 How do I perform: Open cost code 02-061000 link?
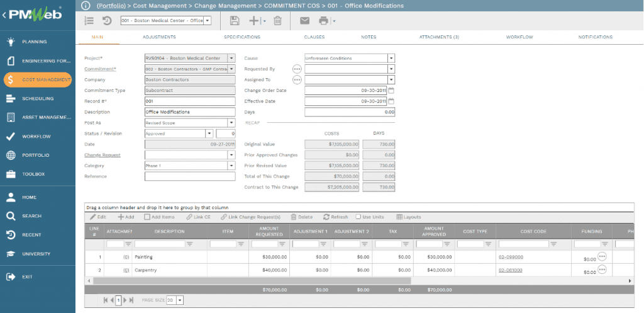pos(511,270)
